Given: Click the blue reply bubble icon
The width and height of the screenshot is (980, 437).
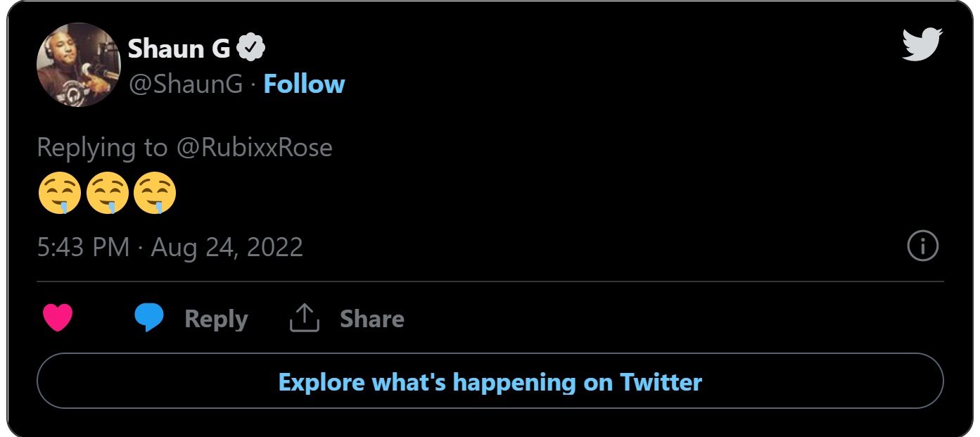Looking at the screenshot, I should click(x=149, y=319).
